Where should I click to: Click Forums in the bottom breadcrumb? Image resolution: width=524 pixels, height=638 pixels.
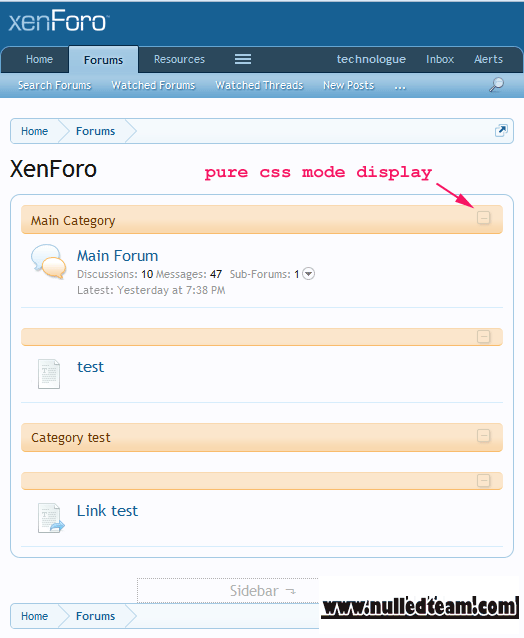coord(96,616)
